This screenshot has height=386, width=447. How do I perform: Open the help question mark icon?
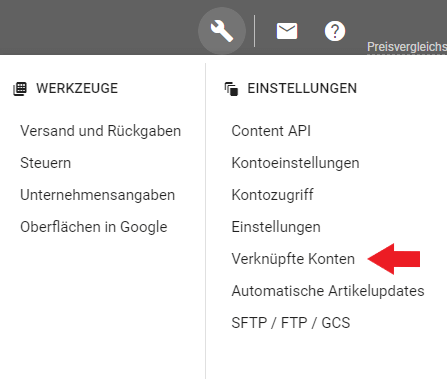pos(335,31)
